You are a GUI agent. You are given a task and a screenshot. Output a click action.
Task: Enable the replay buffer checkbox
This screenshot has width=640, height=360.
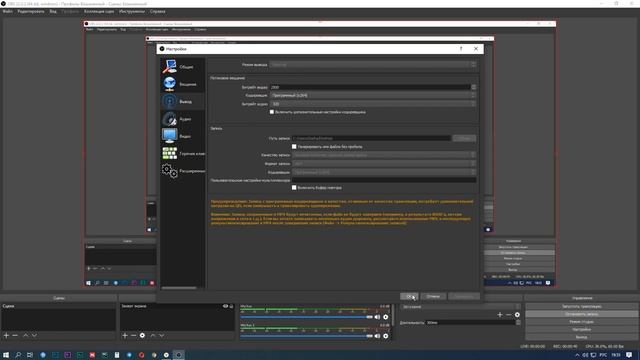click(x=294, y=188)
